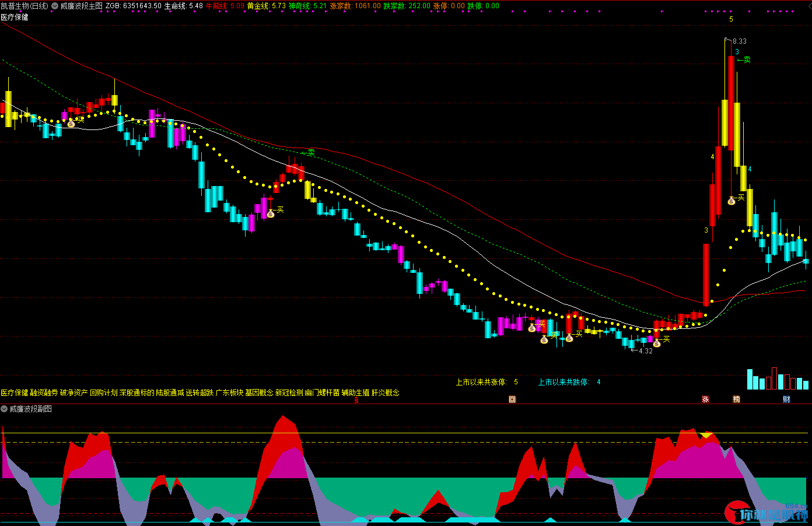Image resolution: width=812 pixels, height=526 pixels.
Task: Click the 8.33 high price label
Action: [x=740, y=41]
